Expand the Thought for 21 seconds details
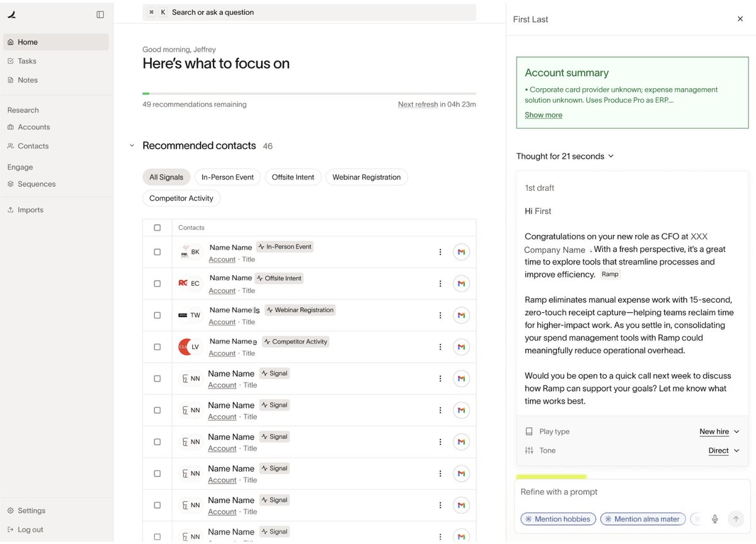The image size is (756, 544). 565,156
